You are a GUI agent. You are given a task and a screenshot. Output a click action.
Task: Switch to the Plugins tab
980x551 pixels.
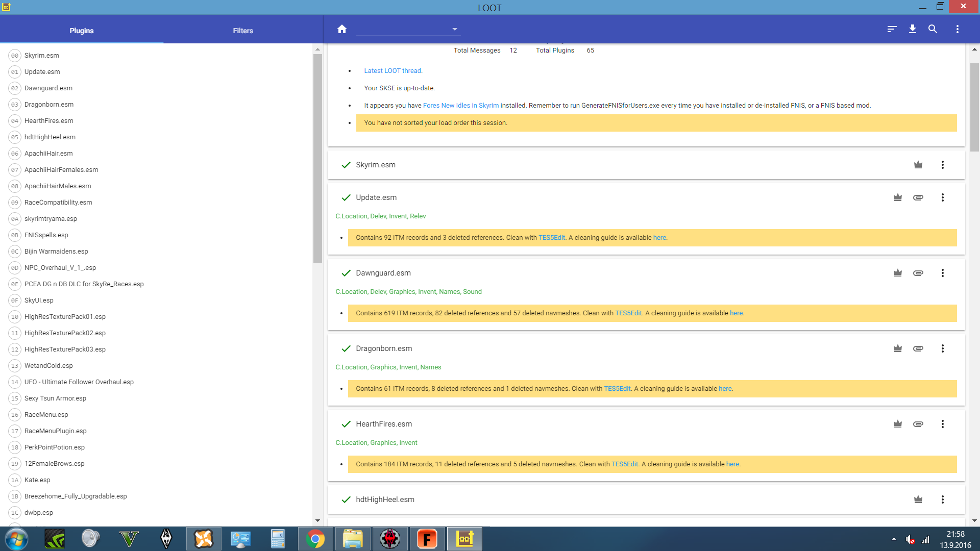coord(82,31)
